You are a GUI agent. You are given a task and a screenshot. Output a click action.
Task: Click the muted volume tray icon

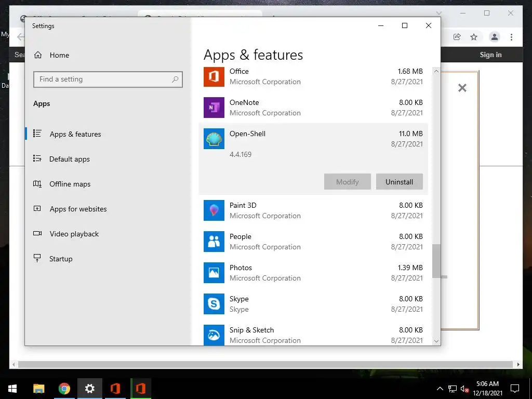pos(464,389)
